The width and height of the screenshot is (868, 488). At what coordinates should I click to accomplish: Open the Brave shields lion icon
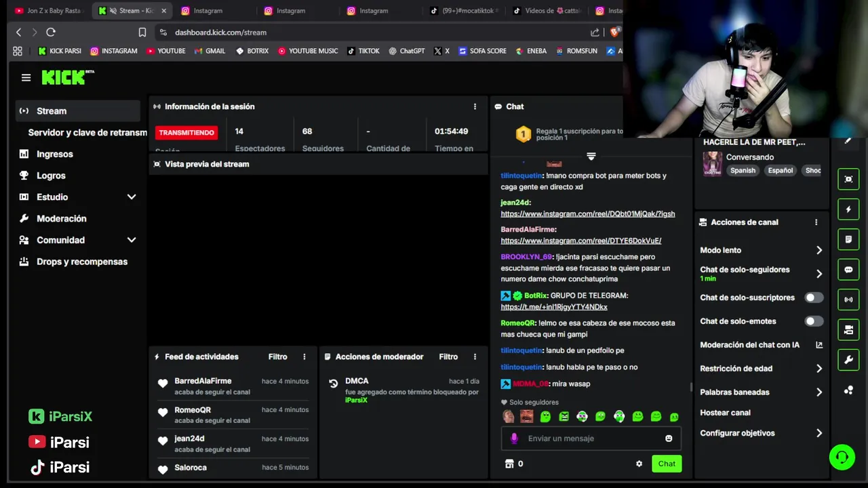(615, 32)
